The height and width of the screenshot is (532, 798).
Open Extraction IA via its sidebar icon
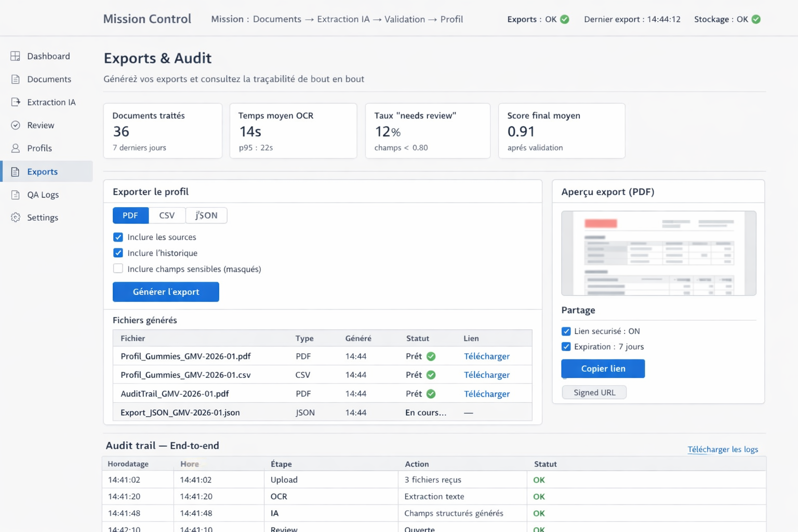coord(16,102)
